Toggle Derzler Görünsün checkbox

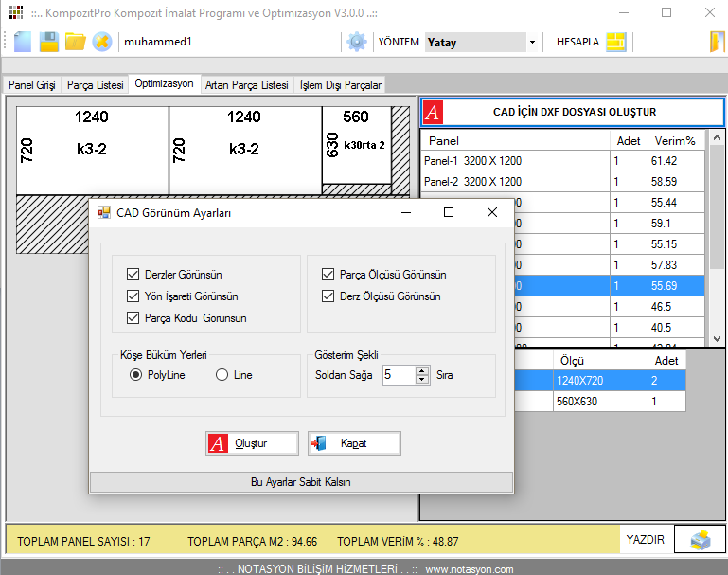[x=133, y=275]
